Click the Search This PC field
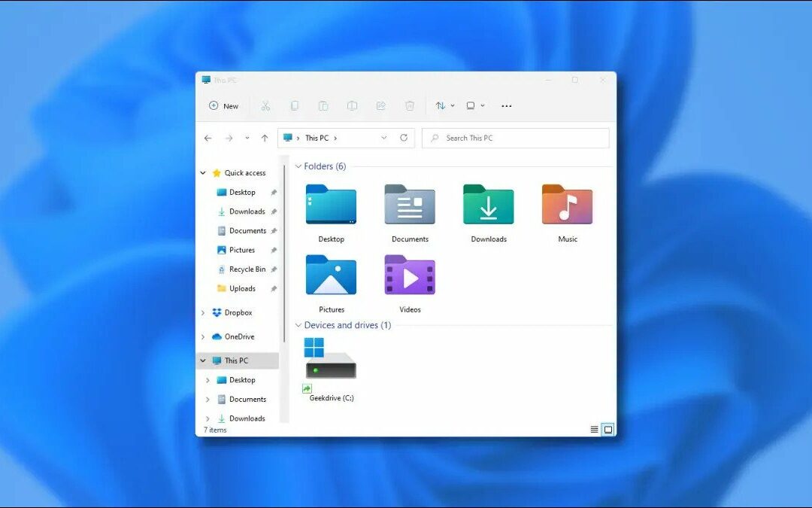This screenshot has width=812, height=508. [x=515, y=138]
